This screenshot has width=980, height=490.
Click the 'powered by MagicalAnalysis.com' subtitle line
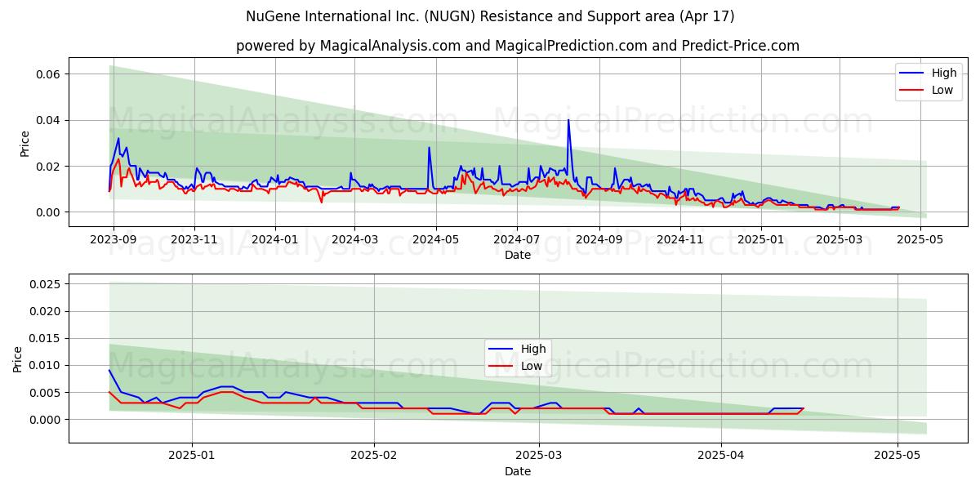[518, 46]
